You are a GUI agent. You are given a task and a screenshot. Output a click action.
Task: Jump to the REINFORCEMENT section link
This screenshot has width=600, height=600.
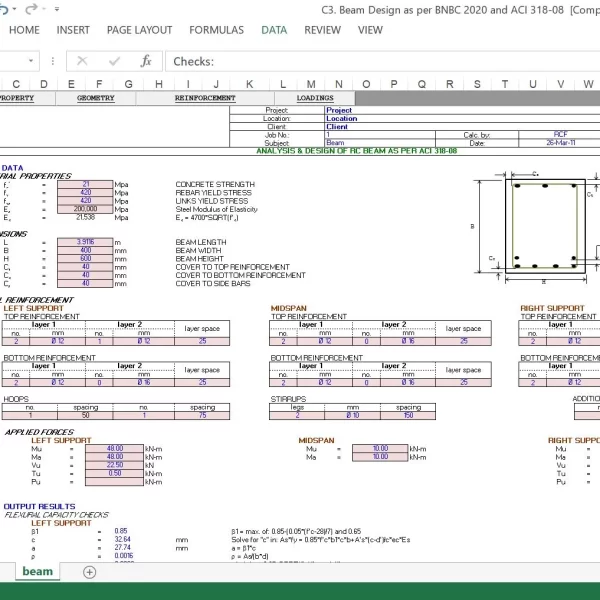coord(205,98)
